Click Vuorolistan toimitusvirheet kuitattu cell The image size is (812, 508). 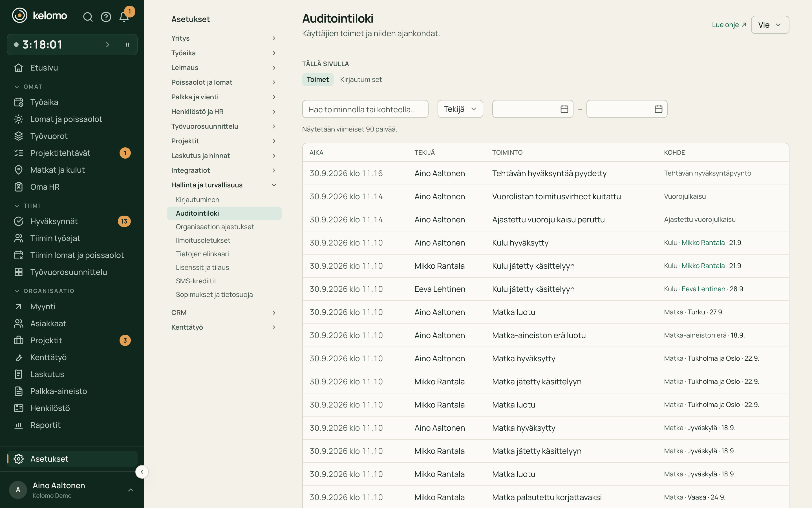[556, 196]
